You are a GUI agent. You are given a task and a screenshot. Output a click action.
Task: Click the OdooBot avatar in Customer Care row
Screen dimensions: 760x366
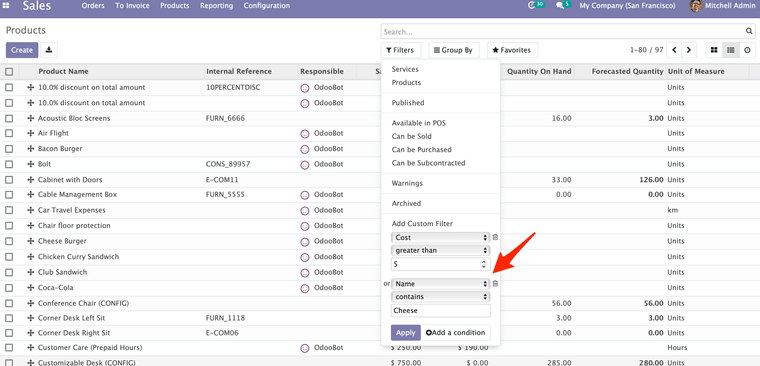(x=305, y=348)
